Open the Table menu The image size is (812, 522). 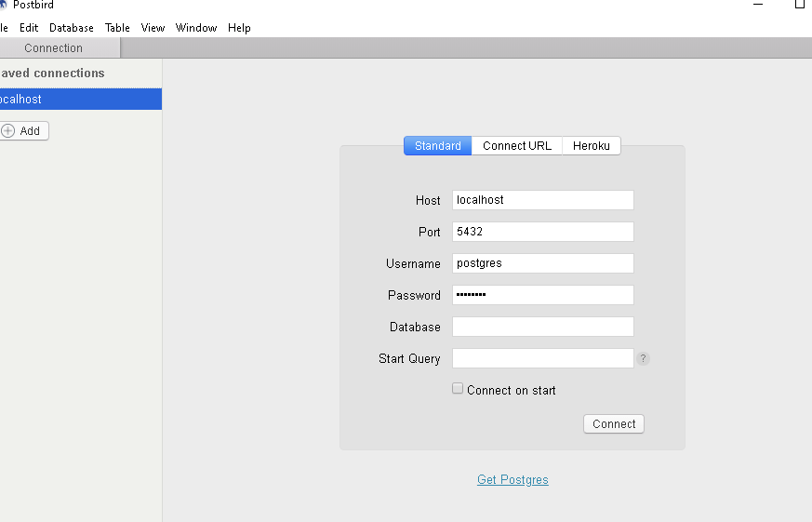pyautogui.click(x=117, y=28)
